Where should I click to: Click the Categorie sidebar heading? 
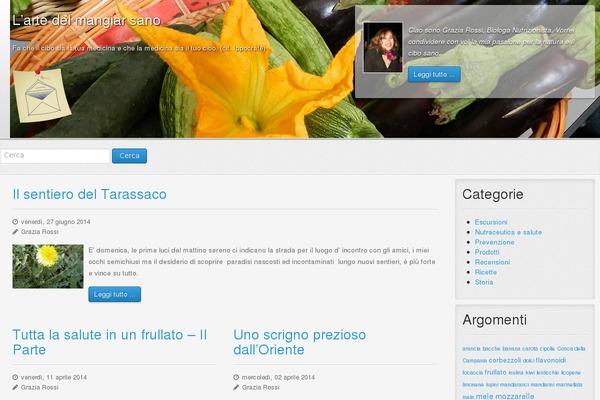coord(492,194)
